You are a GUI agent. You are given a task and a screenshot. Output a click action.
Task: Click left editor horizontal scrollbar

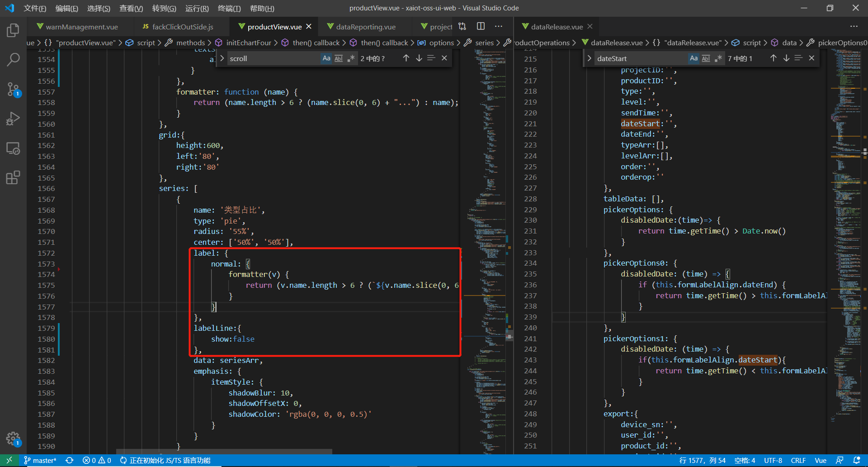tap(224, 452)
